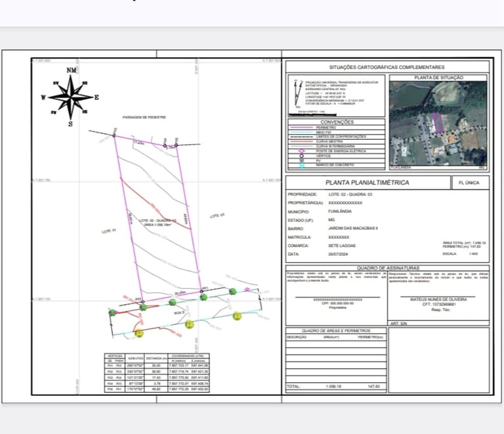Click the Bairro value 'JARDIM DAS MACAÚBAS II'
504x434 pixels.
[353, 228]
